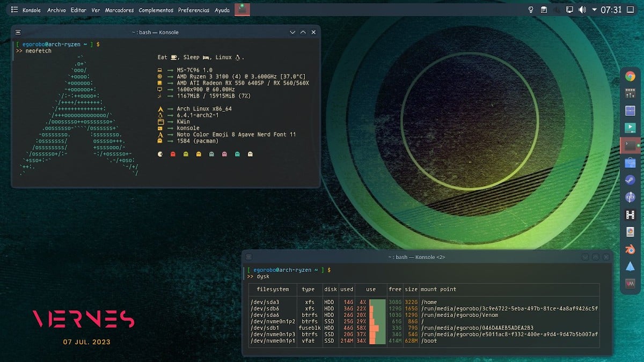Open the blue triangle app in the dock
Viewport: 644px width, 362px height.
click(x=630, y=267)
